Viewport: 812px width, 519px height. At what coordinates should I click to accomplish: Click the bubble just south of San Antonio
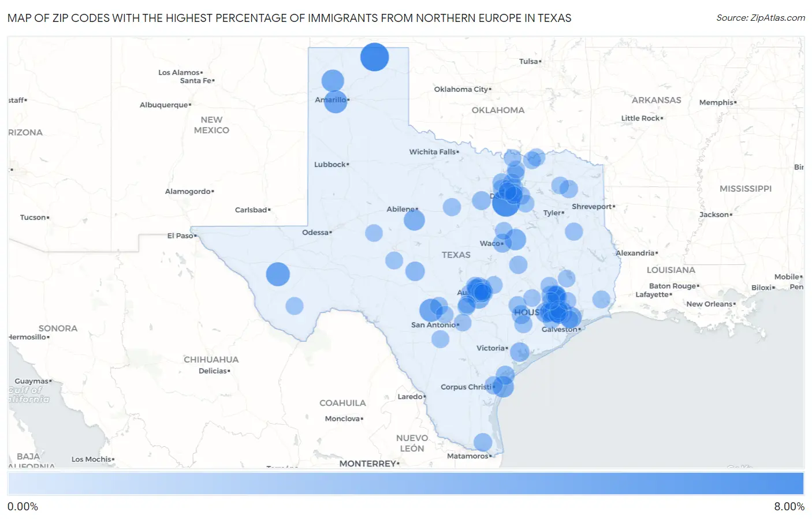[x=441, y=339]
